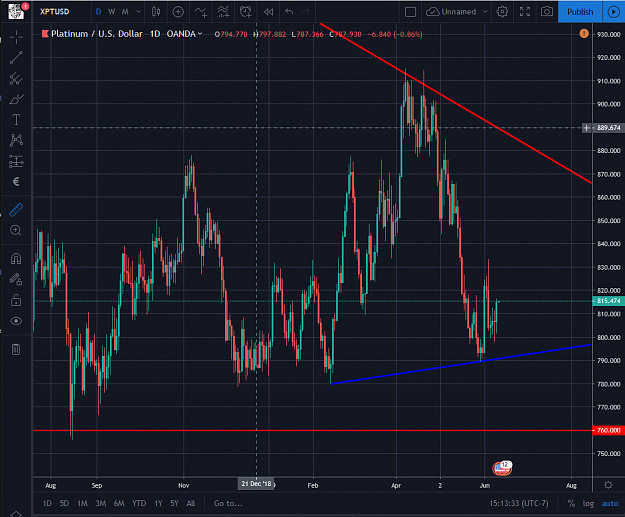Select the Text annotation tool
Image resolution: width=625 pixels, height=517 pixels.
16,120
